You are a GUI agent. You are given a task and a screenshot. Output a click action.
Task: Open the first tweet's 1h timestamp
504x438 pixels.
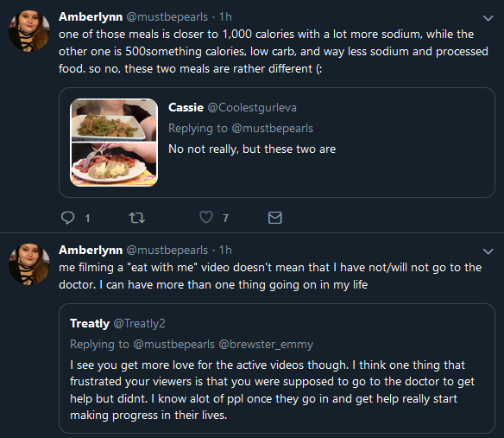[x=225, y=16]
